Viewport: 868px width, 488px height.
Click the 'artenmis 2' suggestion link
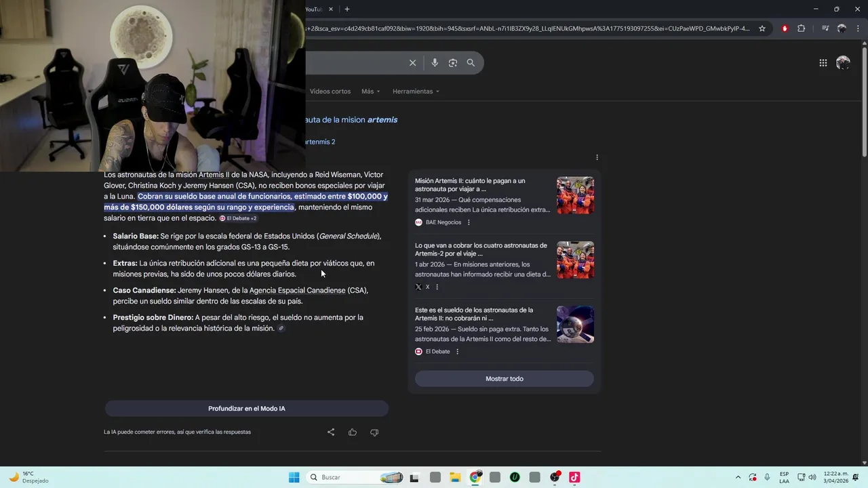coord(319,142)
